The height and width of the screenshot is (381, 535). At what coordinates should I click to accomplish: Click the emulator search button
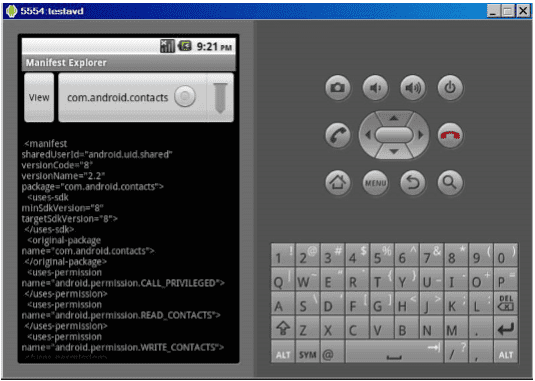(x=450, y=183)
